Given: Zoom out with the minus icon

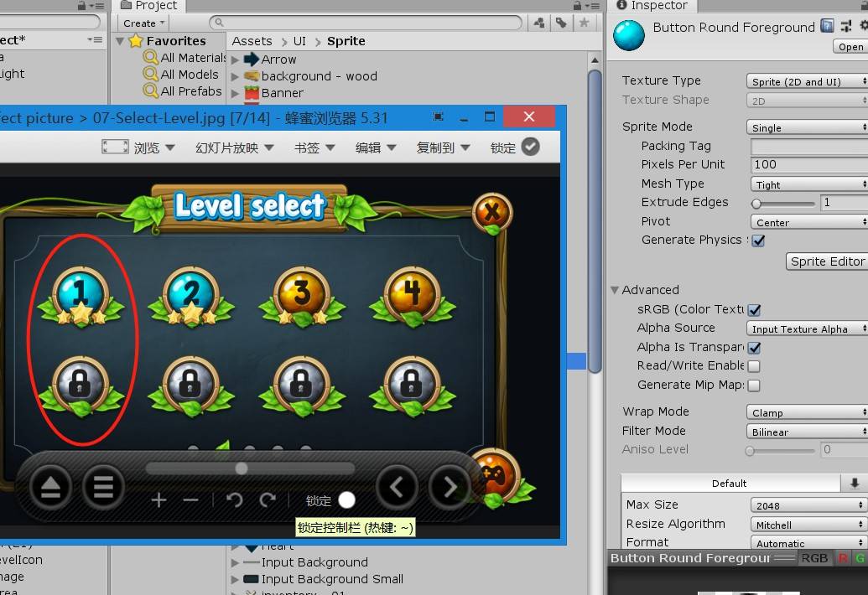Looking at the screenshot, I should click(190, 500).
